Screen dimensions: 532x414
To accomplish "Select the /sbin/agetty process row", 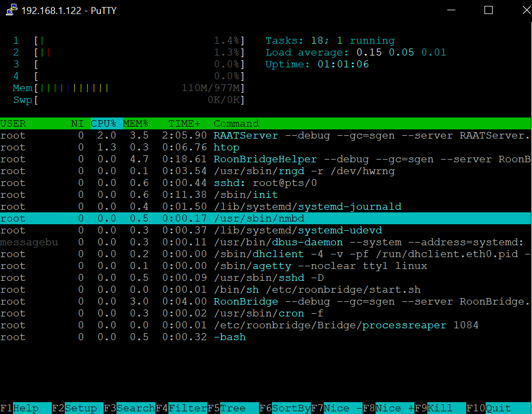I will coord(265,266).
